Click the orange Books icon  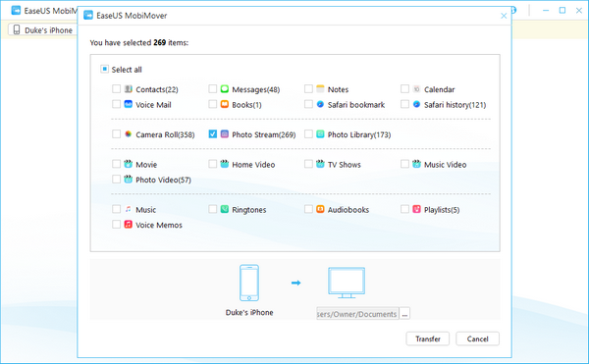[224, 104]
